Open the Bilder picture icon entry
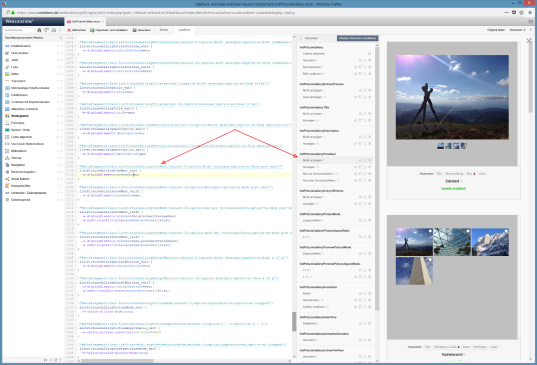 click(x=7, y=74)
